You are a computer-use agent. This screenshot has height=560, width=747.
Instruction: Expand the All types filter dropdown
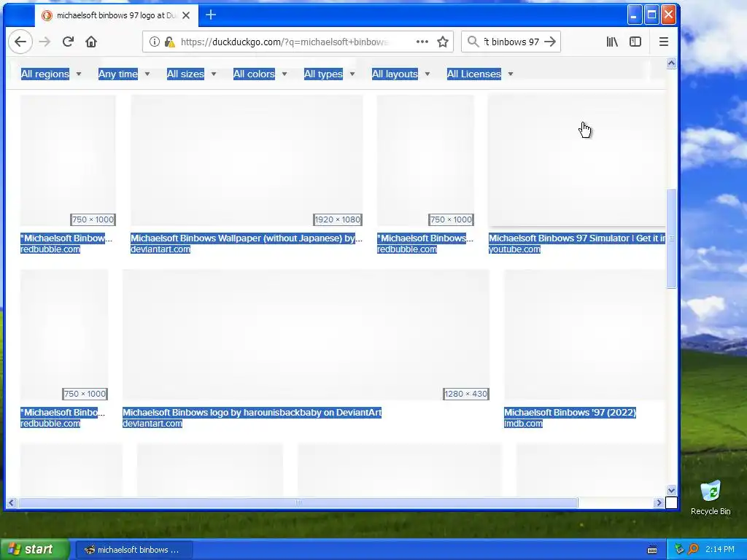pyautogui.click(x=329, y=74)
